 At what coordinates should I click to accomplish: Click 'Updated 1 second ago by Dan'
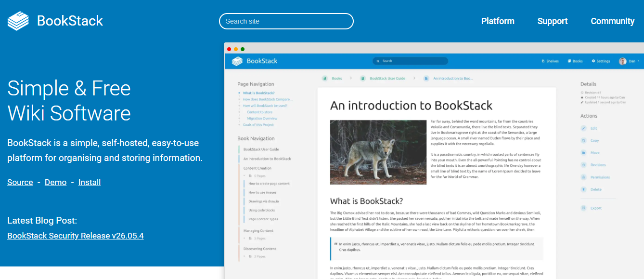[605, 102]
